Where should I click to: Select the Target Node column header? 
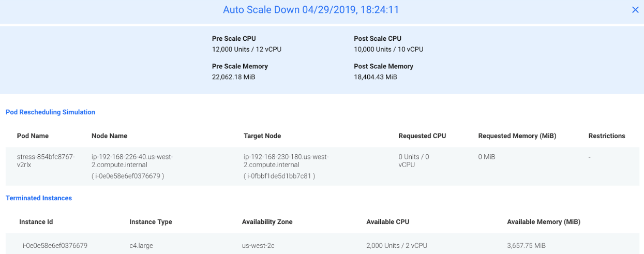[x=262, y=136]
